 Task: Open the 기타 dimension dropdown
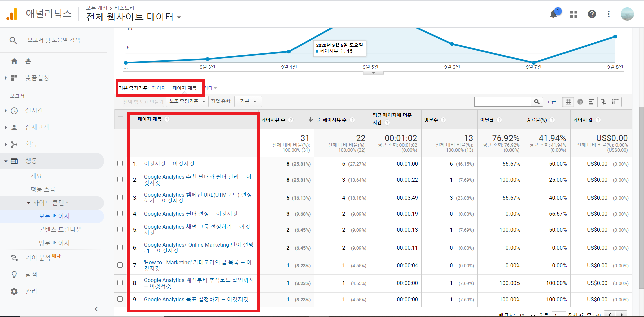[x=211, y=88]
